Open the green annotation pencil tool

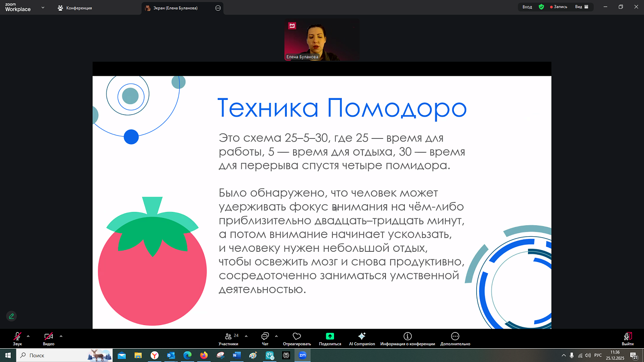point(11,316)
